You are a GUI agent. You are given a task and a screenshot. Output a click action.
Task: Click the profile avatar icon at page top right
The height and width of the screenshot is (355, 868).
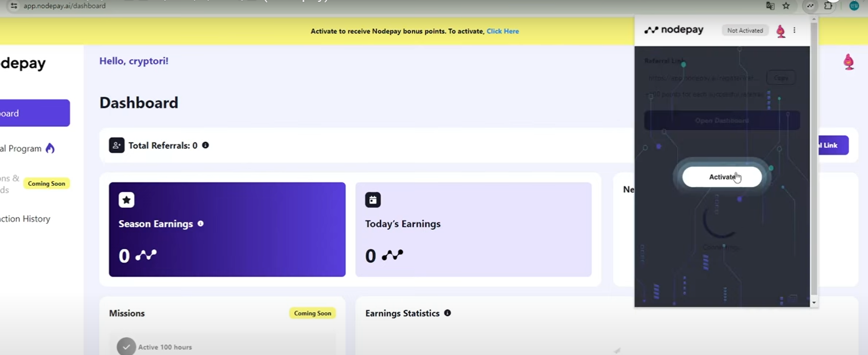coord(849,62)
